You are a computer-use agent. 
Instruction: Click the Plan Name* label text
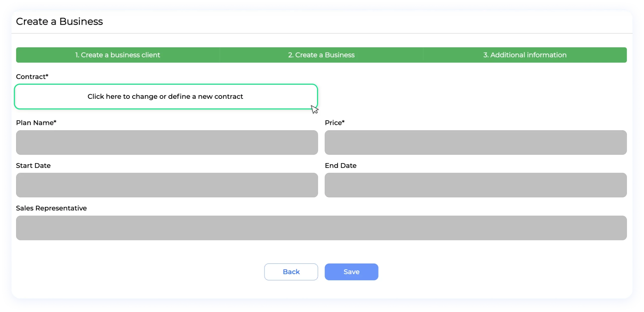point(36,123)
